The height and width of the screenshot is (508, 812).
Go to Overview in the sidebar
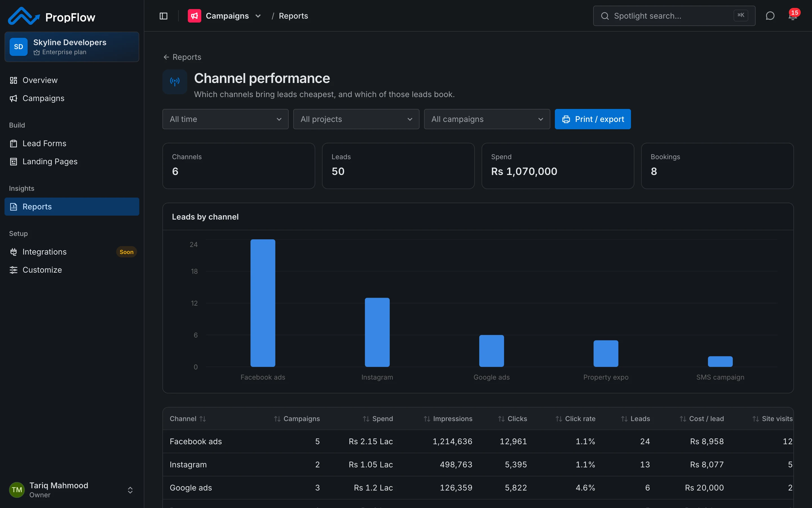tap(72, 80)
